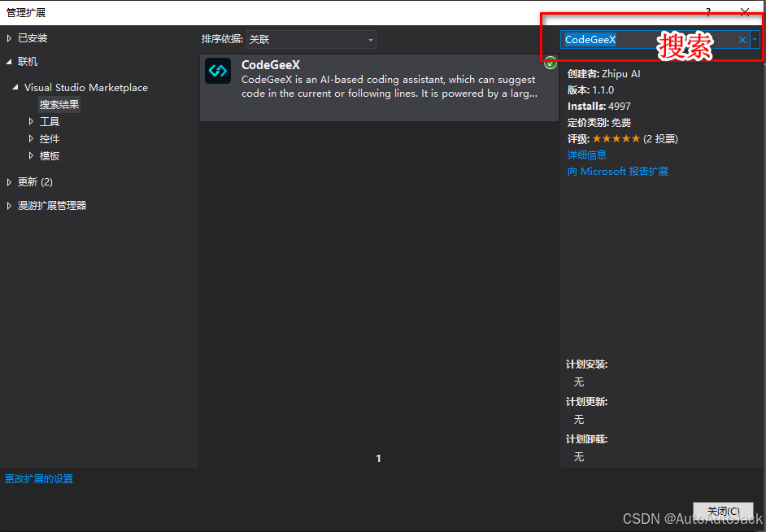Open the sort by 关联 dropdown
The width and height of the screenshot is (766, 532).
(x=311, y=40)
